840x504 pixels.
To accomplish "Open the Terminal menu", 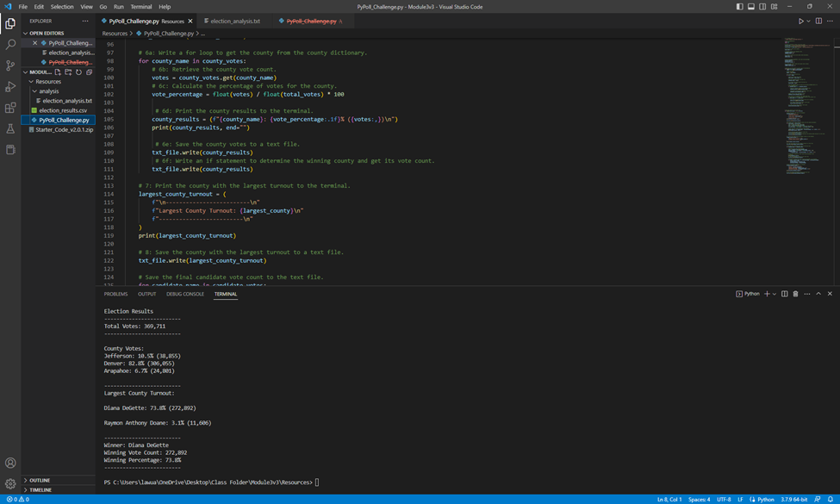I will point(140,5).
